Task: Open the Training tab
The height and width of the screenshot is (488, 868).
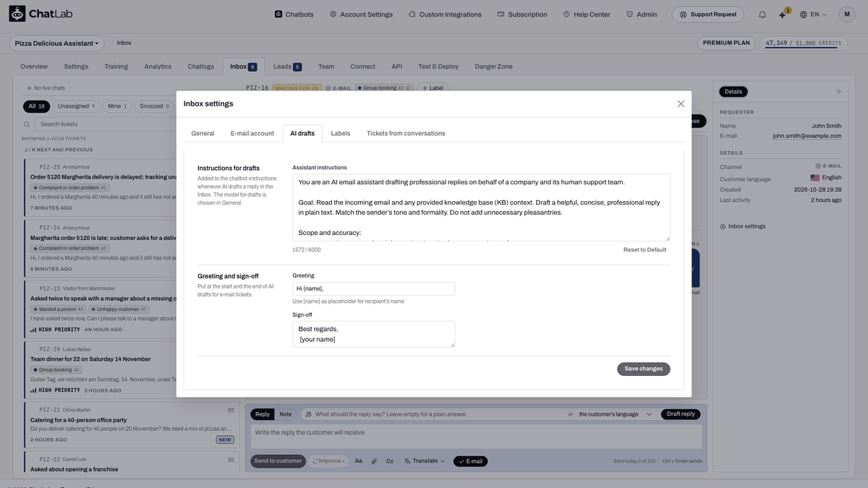Action: click(116, 67)
